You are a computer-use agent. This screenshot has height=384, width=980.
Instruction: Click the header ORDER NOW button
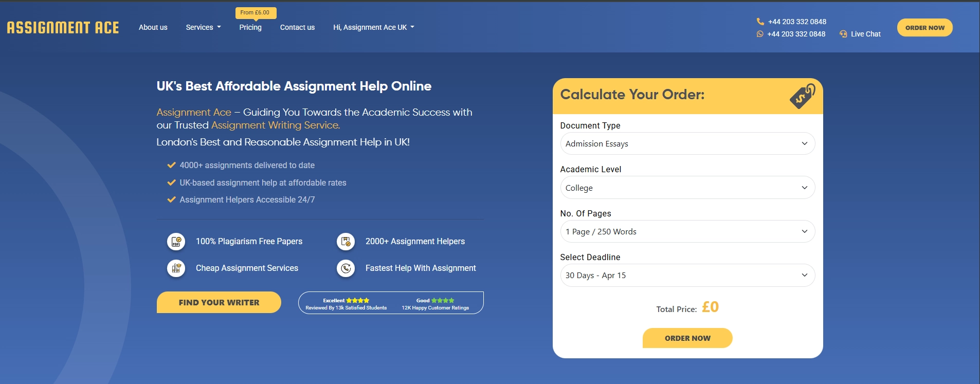pyautogui.click(x=924, y=28)
